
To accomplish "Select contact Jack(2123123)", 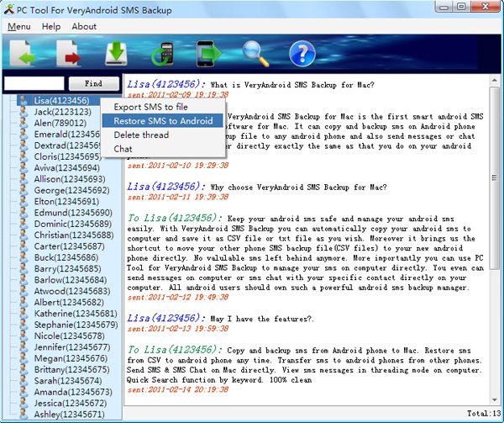I will point(63,112).
